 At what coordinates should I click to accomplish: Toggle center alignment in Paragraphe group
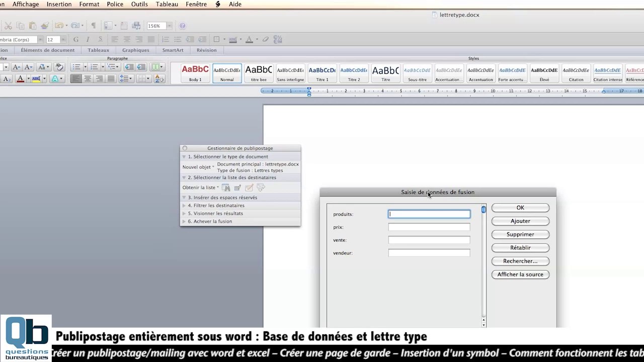pos(88,78)
